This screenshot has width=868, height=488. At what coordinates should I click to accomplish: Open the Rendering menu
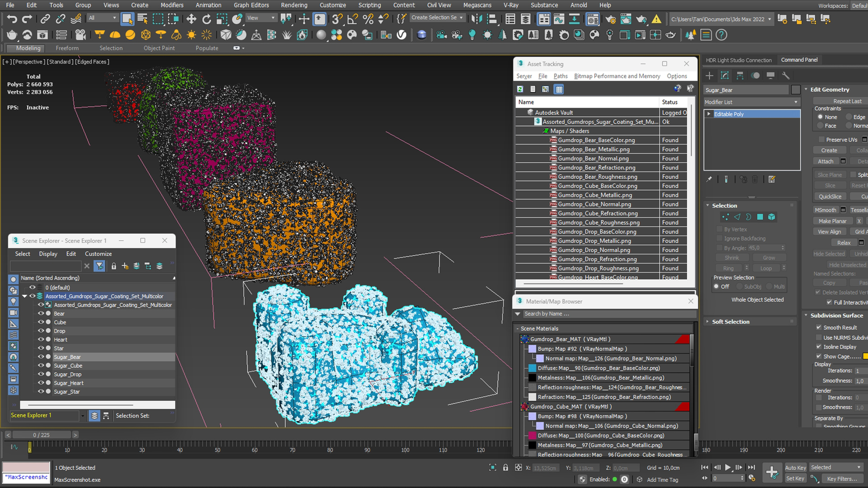coord(294,5)
